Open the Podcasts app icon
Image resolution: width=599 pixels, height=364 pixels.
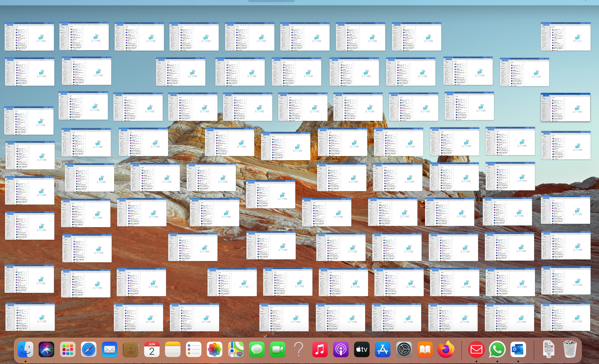click(341, 349)
